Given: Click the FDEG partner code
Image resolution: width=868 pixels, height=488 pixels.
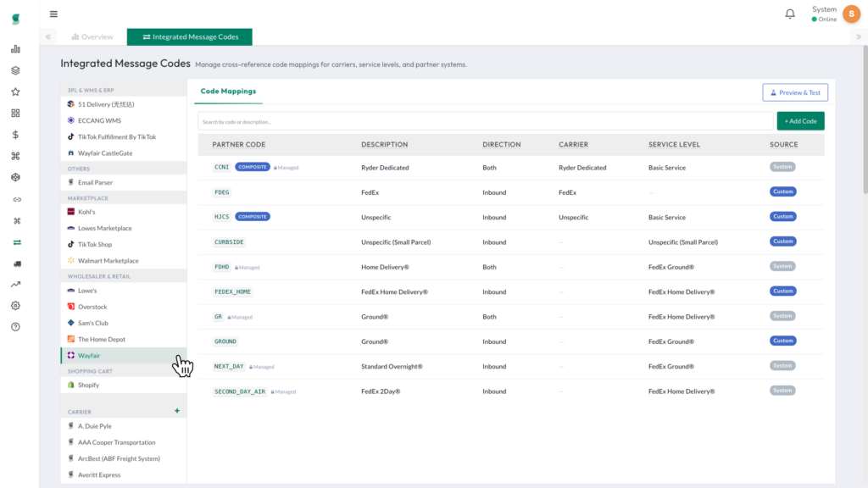Looking at the screenshot, I should click(x=221, y=192).
